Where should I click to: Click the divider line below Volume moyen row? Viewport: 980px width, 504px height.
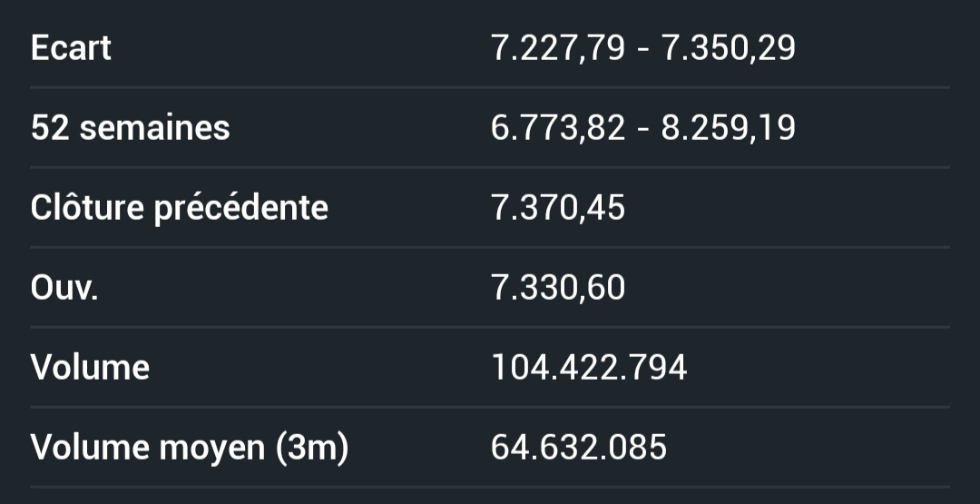click(490, 487)
